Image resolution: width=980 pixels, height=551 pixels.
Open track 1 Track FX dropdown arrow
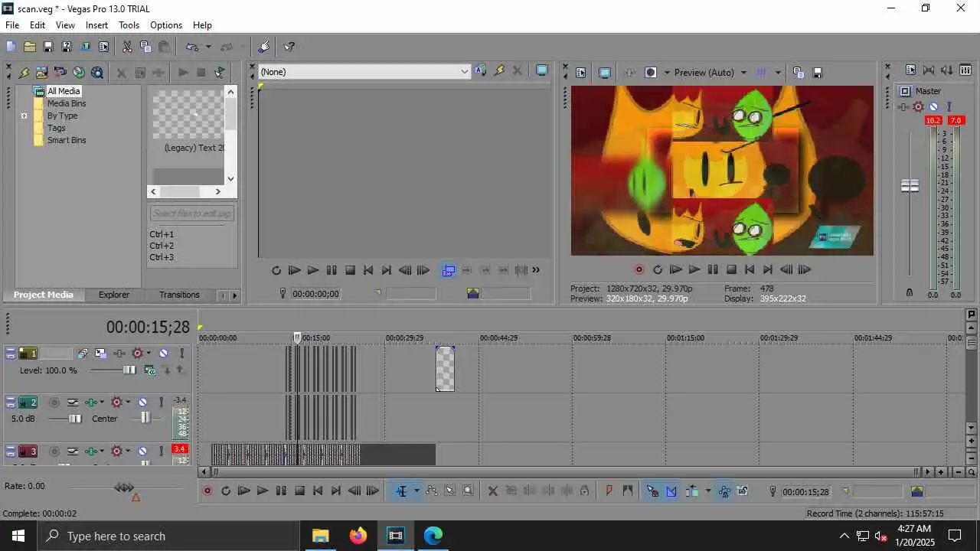tap(148, 354)
